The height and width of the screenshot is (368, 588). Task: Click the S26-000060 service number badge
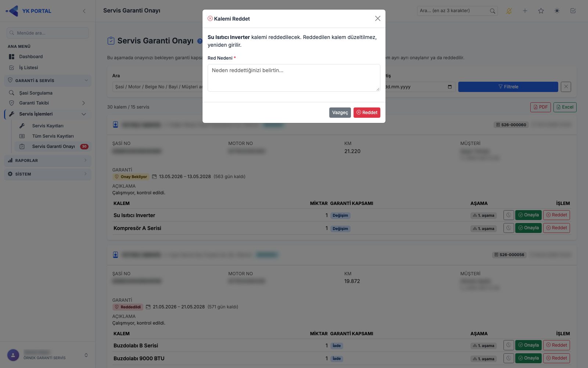click(x=511, y=125)
